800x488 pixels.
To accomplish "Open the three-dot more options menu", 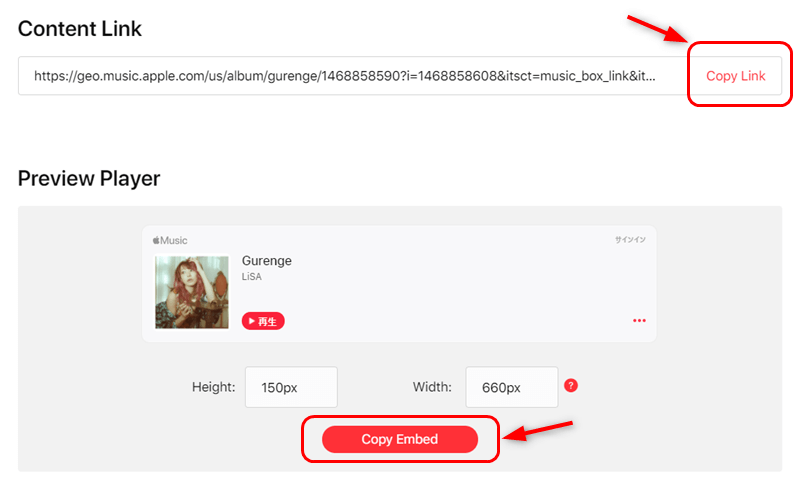I will pos(639,321).
